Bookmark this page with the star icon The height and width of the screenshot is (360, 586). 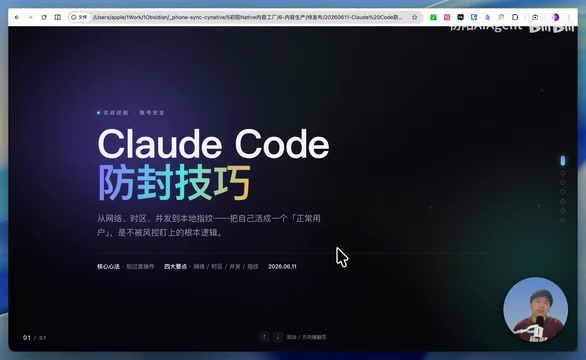click(x=414, y=17)
